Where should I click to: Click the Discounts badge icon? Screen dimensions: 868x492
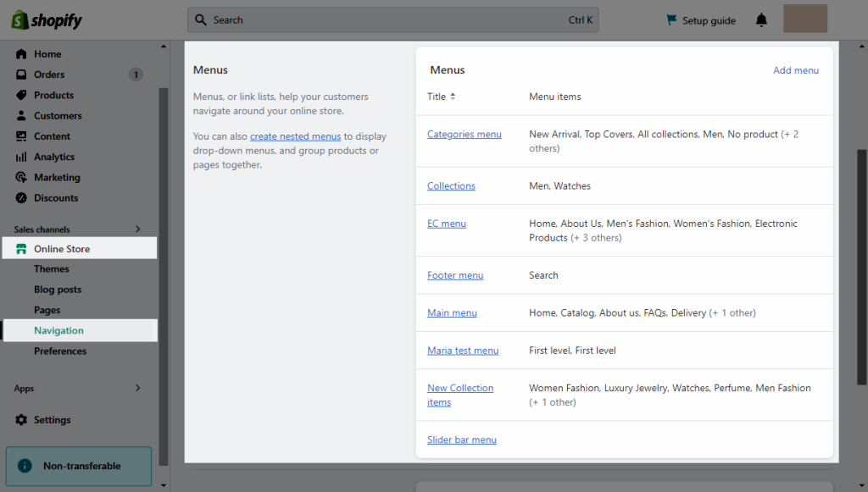[x=21, y=198]
